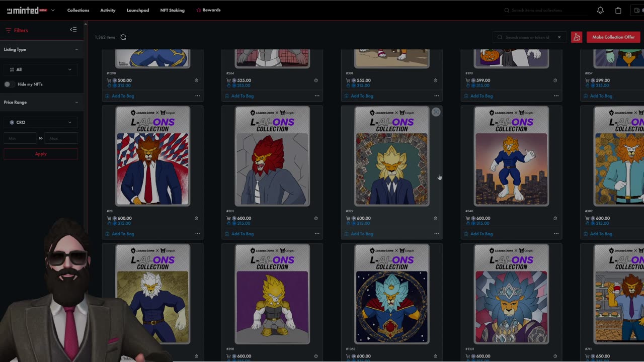
Task: Add item #28 to bag
Action: coord(120,234)
